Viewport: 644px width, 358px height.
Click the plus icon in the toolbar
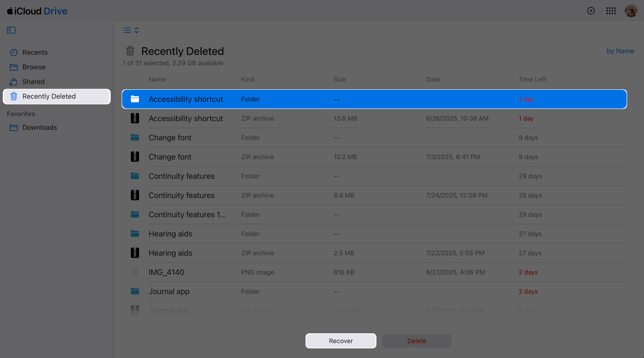tap(590, 11)
